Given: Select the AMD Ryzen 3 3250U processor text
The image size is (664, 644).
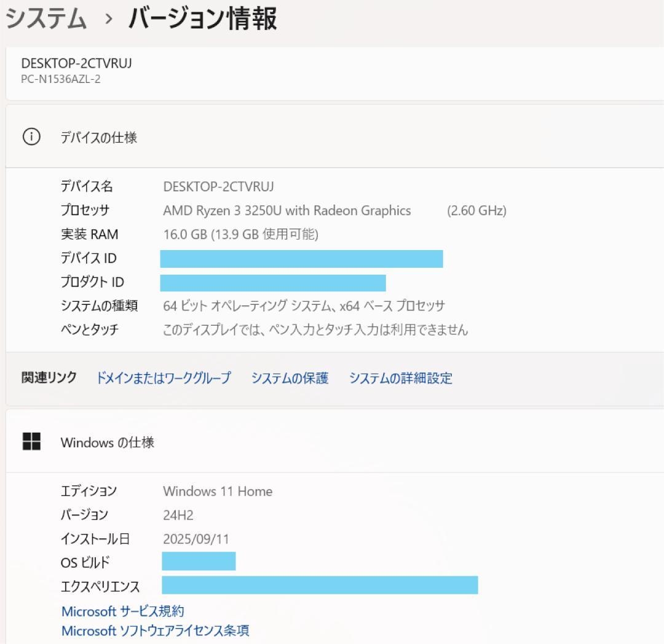Looking at the screenshot, I should [x=287, y=210].
